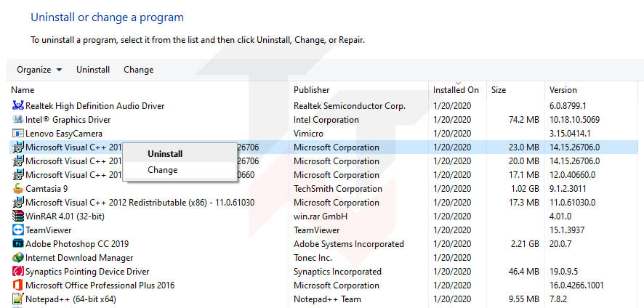Click publisher Vimicro
The image size is (644, 308).
308,134
